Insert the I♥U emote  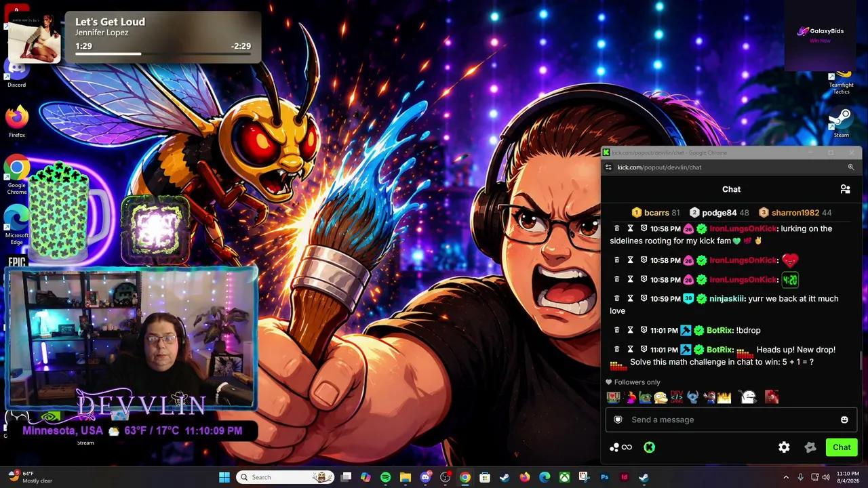613,397
